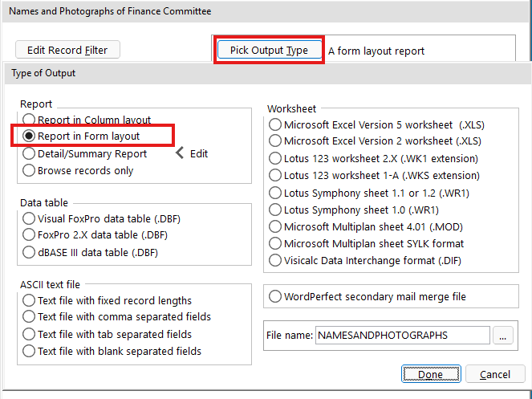Select Report in Form layout radio button
Viewport: 532px width, 399px height.
pos(30,136)
